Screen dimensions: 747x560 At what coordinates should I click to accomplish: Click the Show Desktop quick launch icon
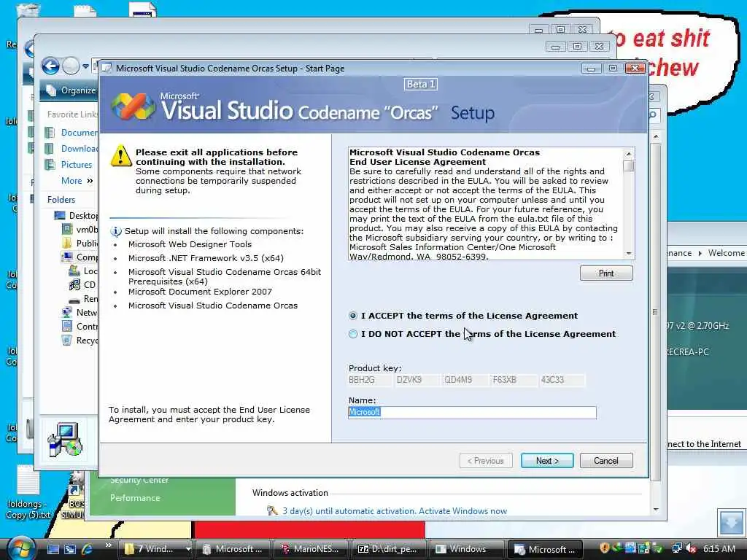pos(53,549)
